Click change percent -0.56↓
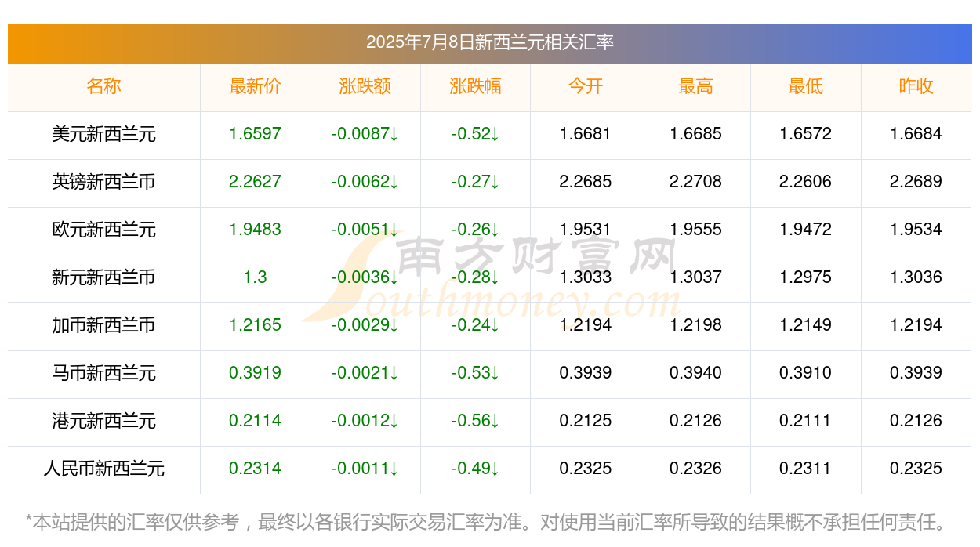This screenshot has width=980, height=547. [x=475, y=421]
